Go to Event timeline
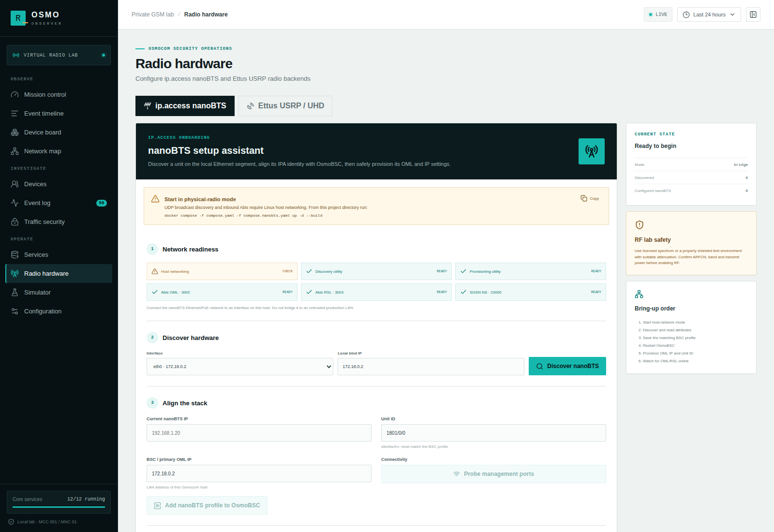This screenshot has width=774, height=532. [59, 114]
